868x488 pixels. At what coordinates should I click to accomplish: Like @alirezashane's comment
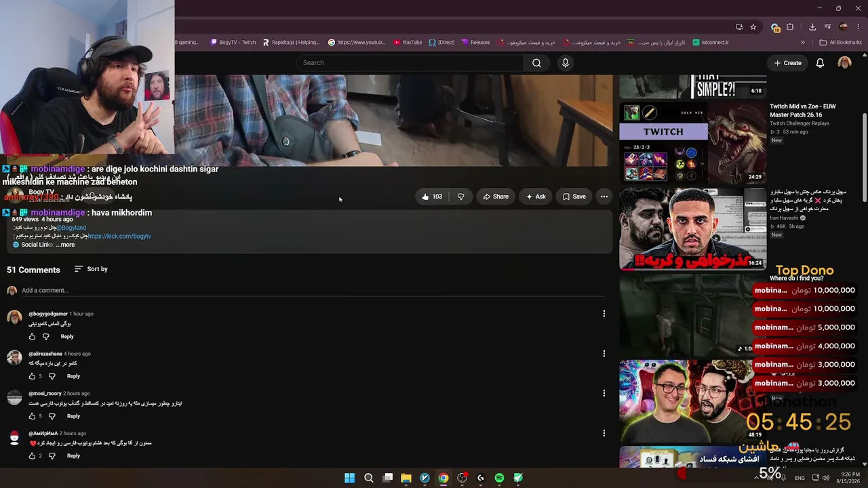point(32,376)
